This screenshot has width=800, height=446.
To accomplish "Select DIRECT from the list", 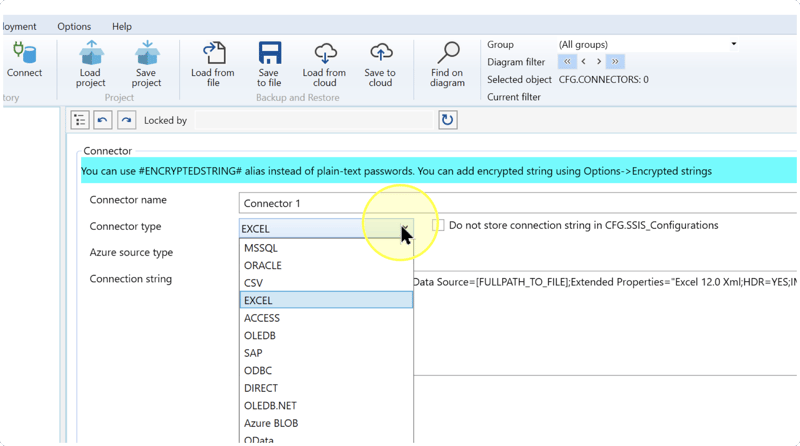I will point(326,388).
